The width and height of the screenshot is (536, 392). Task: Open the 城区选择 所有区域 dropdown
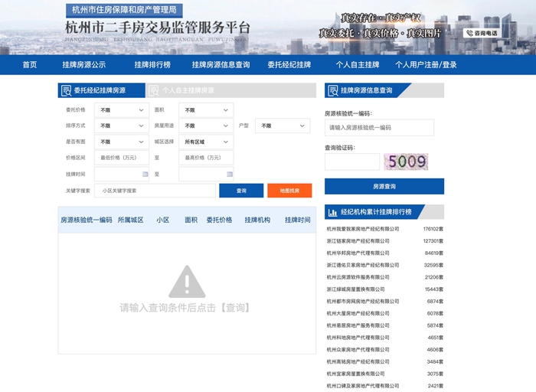(x=206, y=142)
